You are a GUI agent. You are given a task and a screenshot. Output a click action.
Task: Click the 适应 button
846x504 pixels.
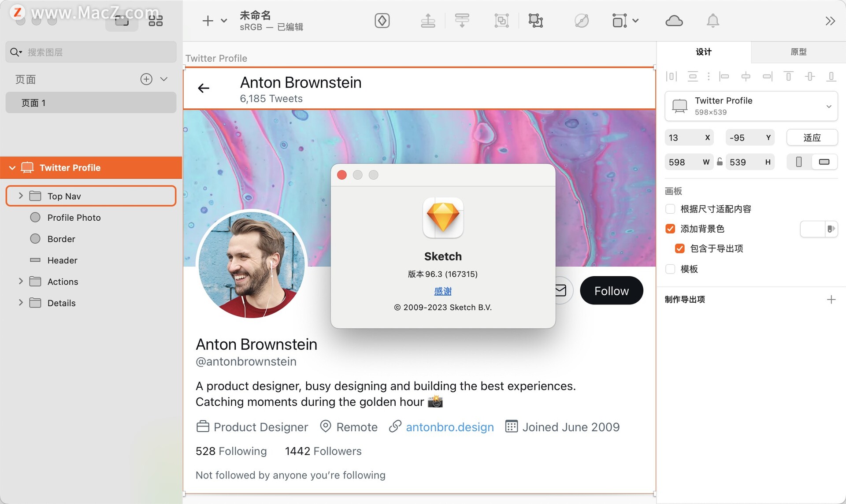click(812, 137)
